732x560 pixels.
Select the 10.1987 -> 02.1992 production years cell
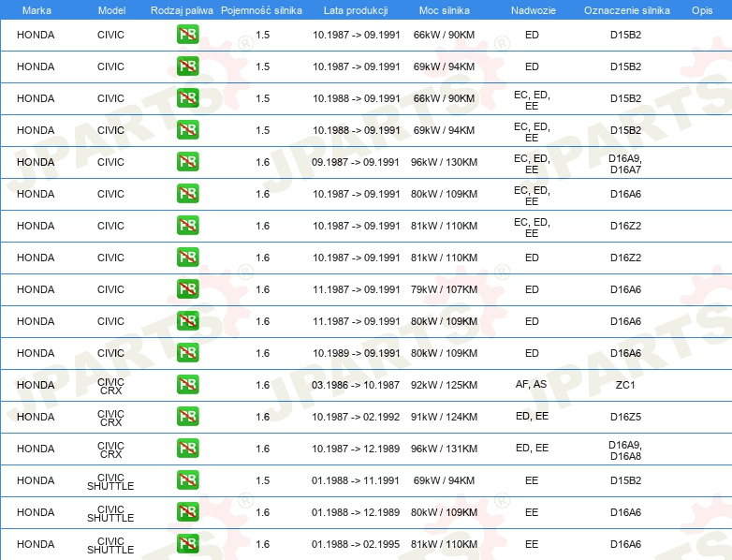(356, 417)
